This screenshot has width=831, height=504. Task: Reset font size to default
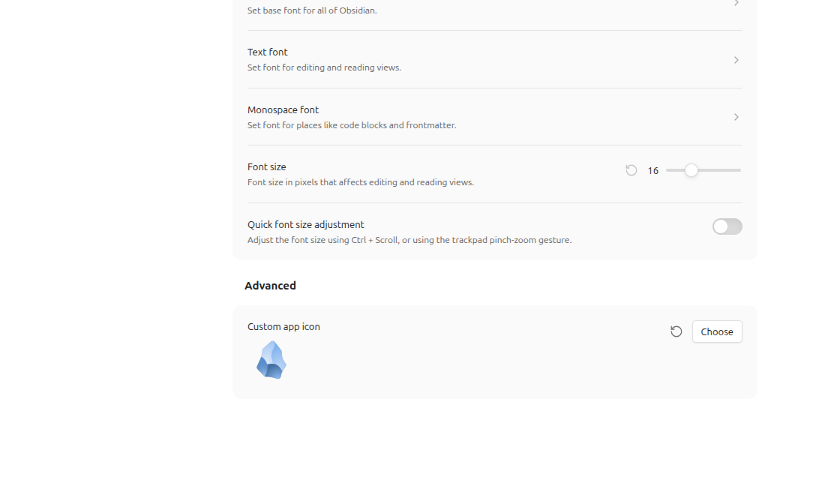click(x=631, y=170)
